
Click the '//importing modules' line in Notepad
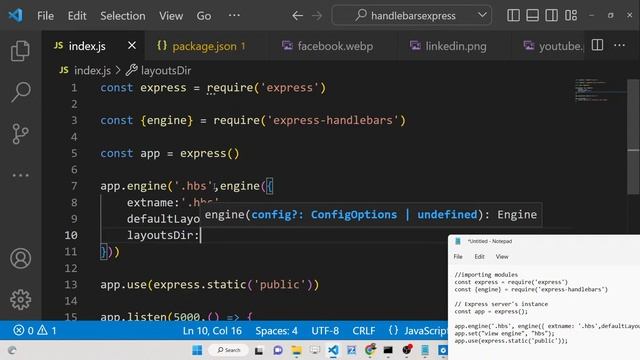[486, 275]
